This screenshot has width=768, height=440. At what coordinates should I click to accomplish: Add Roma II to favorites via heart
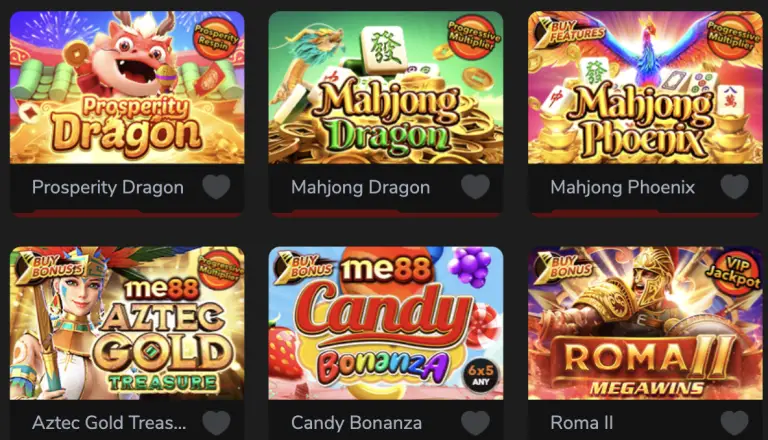(x=735, y=422)
